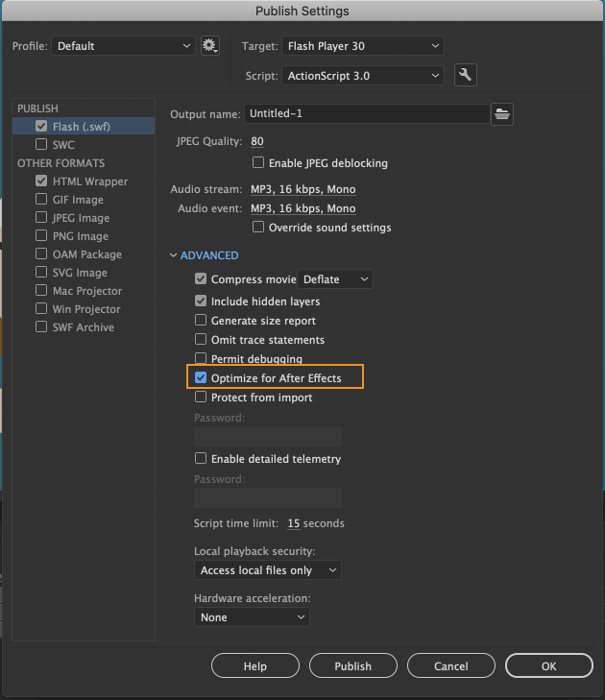Click the Output name text field
The height and width of the screenshot is (700, 605).
coord(367,113)
